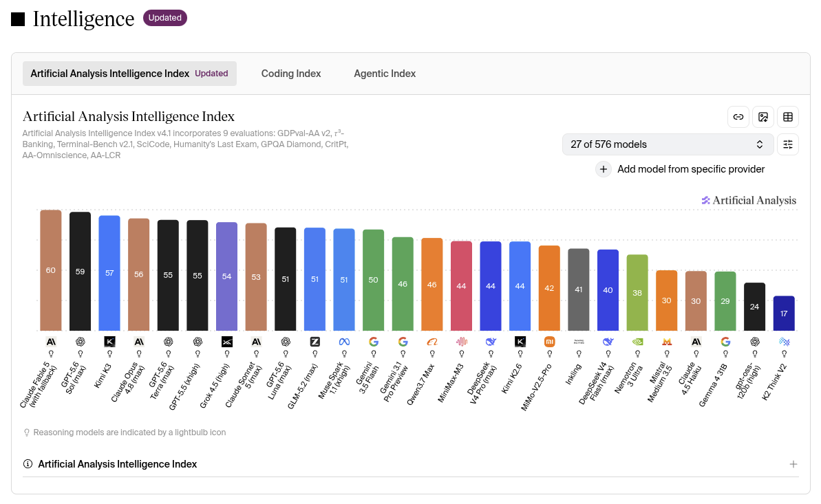The width and height of the screenshot is (821, 504).
Task: Click the K2 Think V2 bar showing 17
Action: pos(784,314)
